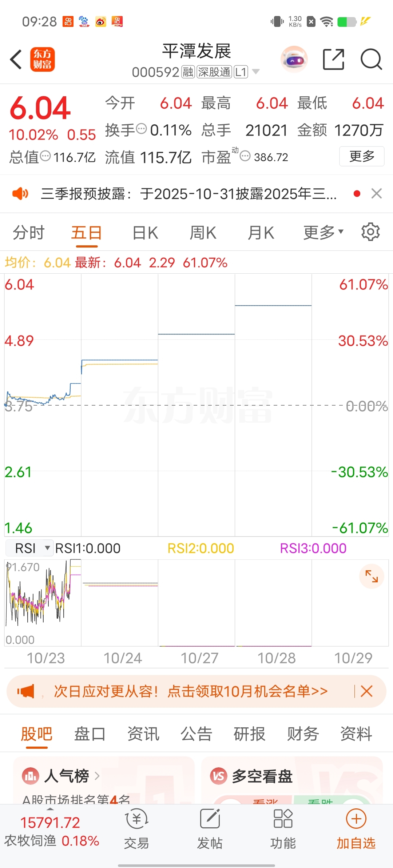Viewport: 393px width, 868px height.
Task: Open the RSI indicator dropdown
Action: [x=30, y=548]
